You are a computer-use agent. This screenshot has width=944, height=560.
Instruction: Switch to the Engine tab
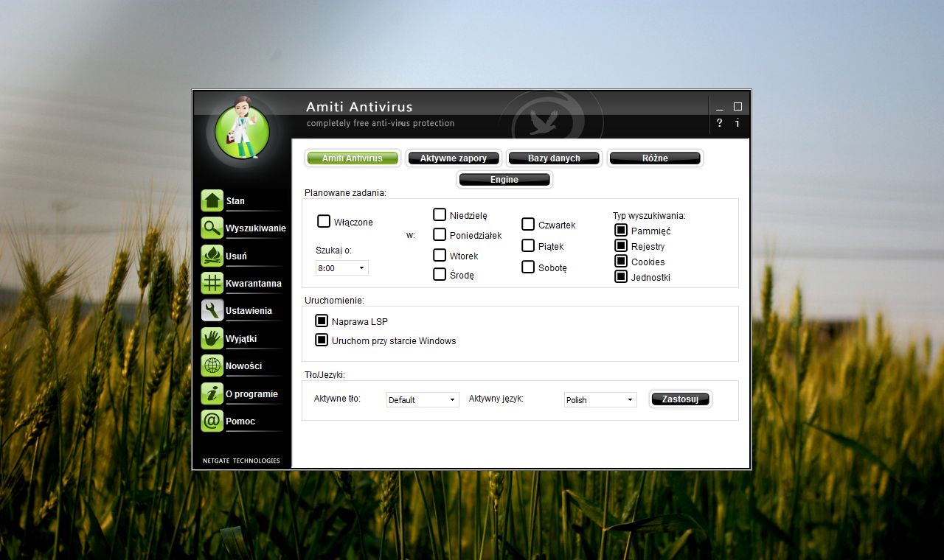[x=504, y=180]
